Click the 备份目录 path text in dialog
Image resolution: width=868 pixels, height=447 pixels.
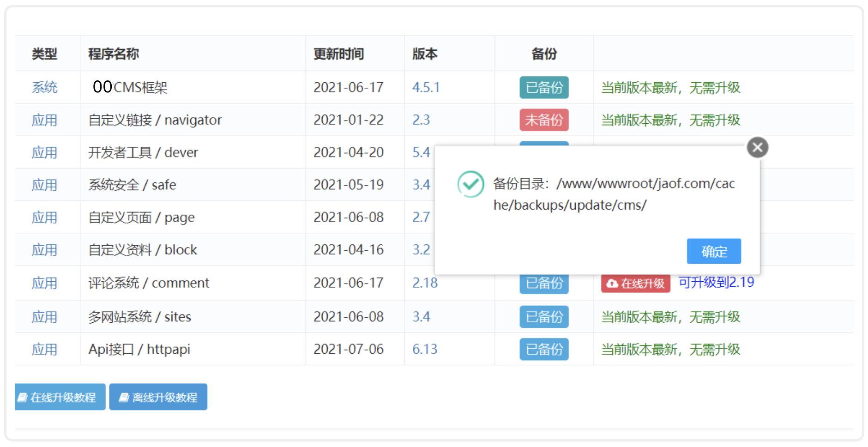click(614, 194)
